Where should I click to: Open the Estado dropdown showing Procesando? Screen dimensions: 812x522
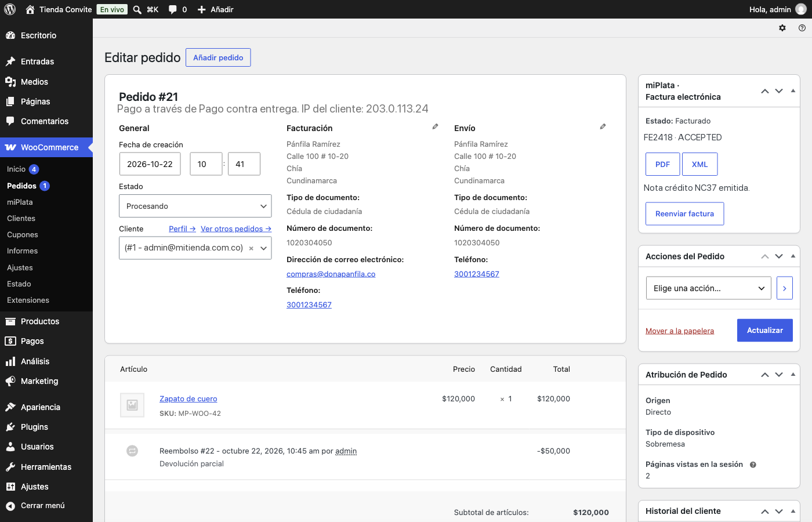pos(195,206)
